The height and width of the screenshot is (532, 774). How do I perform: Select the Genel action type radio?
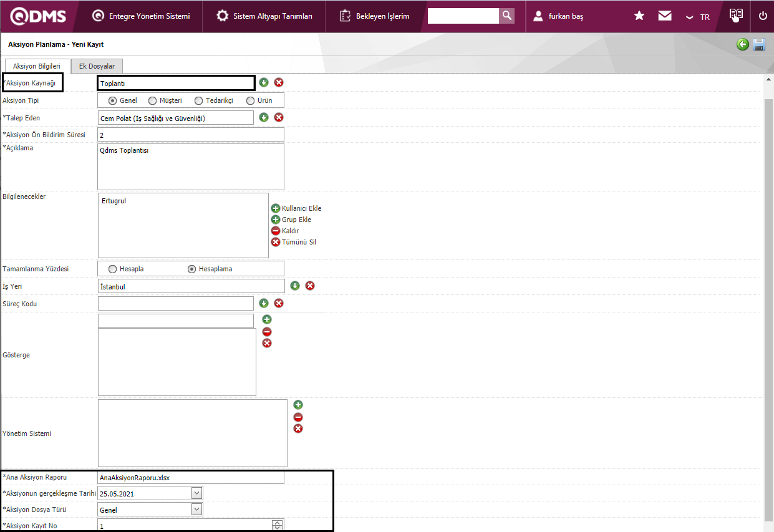click(112, 100)
